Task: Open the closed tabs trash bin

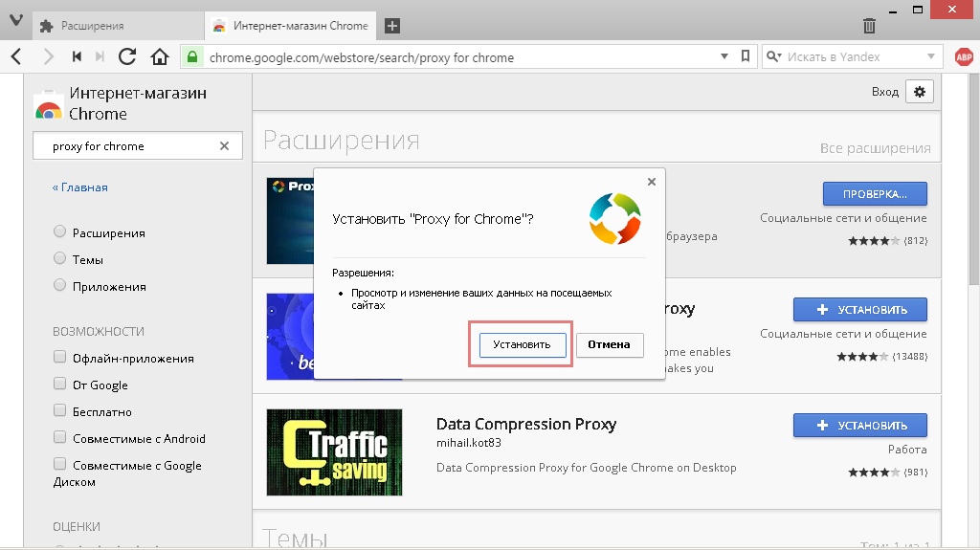Action: click(x=869, y=26)
